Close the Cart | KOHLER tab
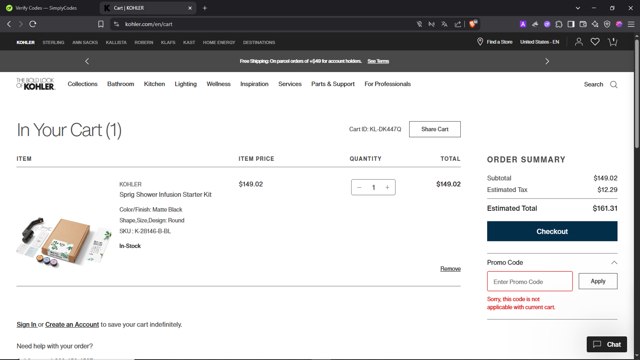 [190, 8]
